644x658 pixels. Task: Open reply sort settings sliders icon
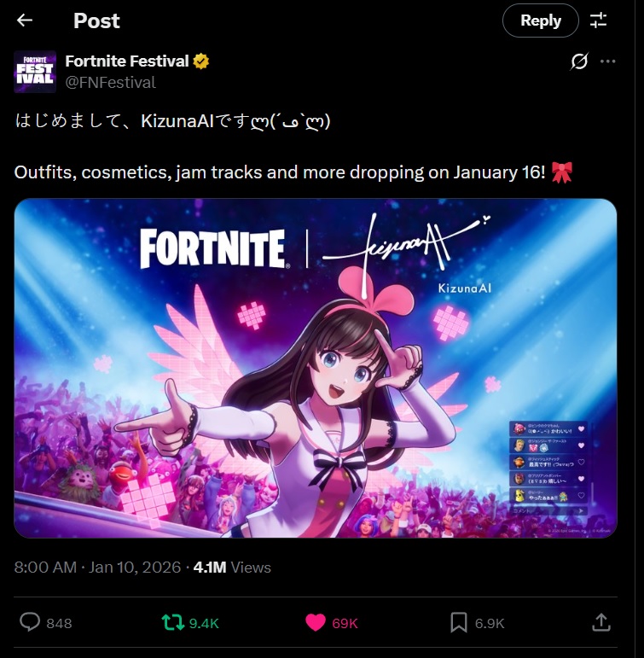click(x=598, y=20)
